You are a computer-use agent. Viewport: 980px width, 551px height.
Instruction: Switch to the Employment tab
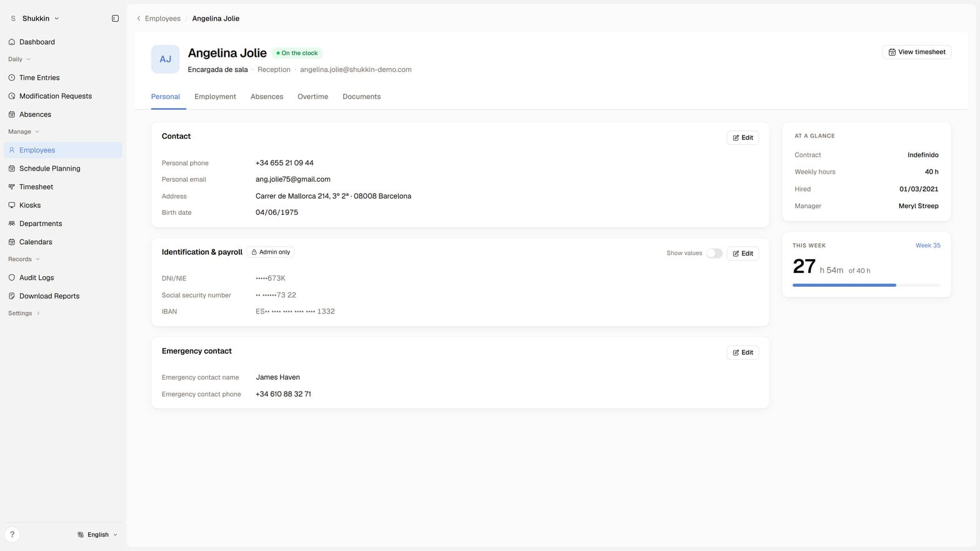pyautogui.click(x=215, y=97)
